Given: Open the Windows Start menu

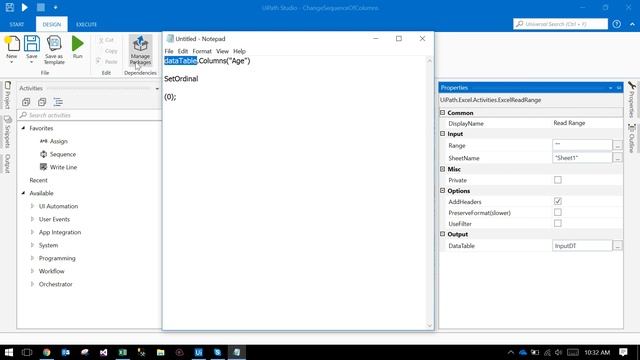Looking at the screenshot, I should pyautogui.click(x=9, y=352).
